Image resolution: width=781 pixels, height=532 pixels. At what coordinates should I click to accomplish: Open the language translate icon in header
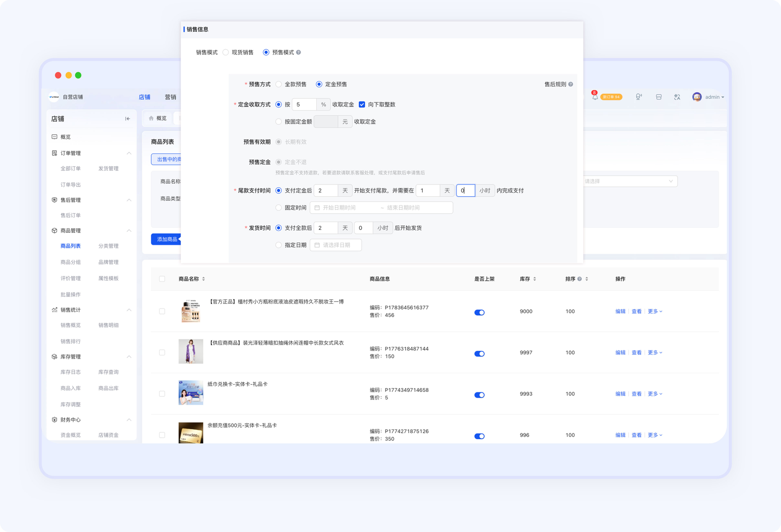677,97
